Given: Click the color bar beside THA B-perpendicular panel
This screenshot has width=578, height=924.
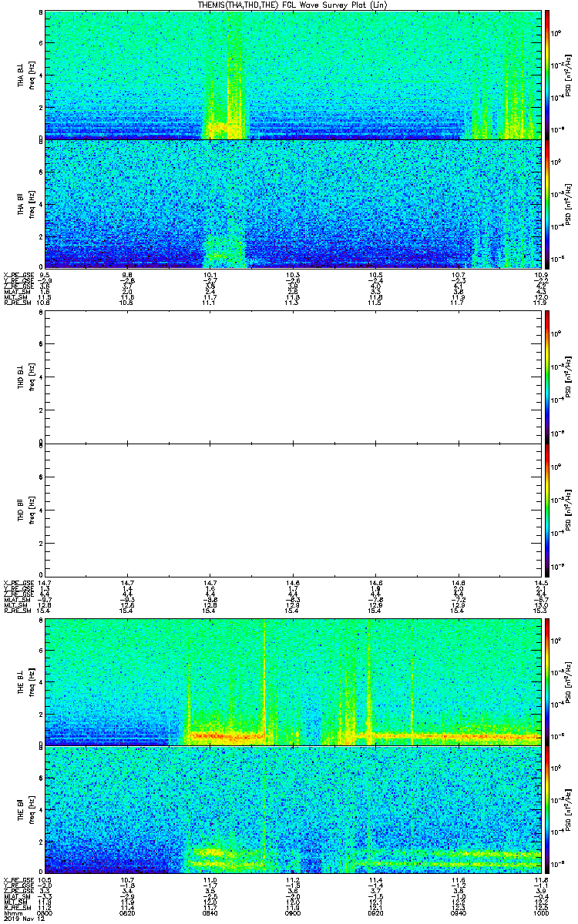Looking at the screenshot, I should point(546,75).
